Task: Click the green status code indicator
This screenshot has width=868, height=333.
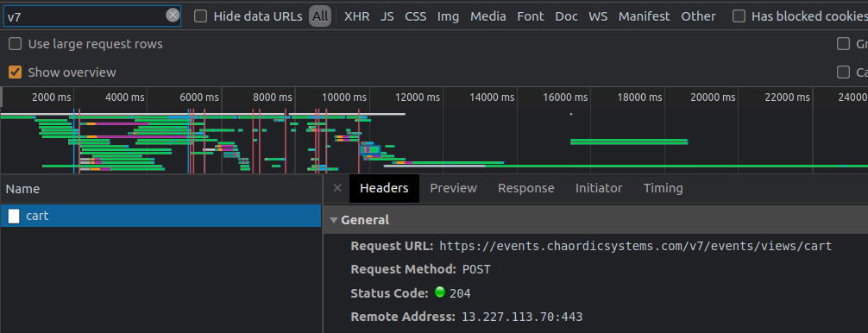Action: point(440,292)
